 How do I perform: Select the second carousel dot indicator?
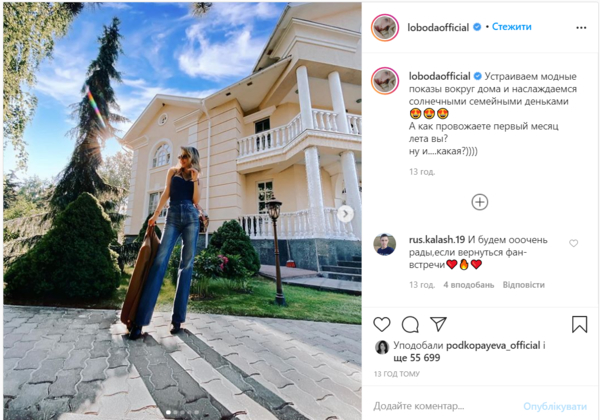(175, 412)
